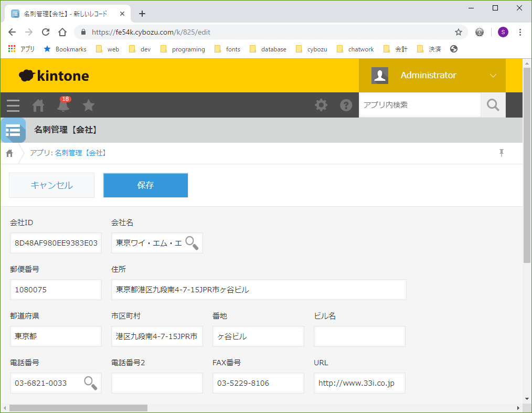
Task: Follow the 名刺管理【会社】 breadcrumb link
Action: (x=81, y=153)
